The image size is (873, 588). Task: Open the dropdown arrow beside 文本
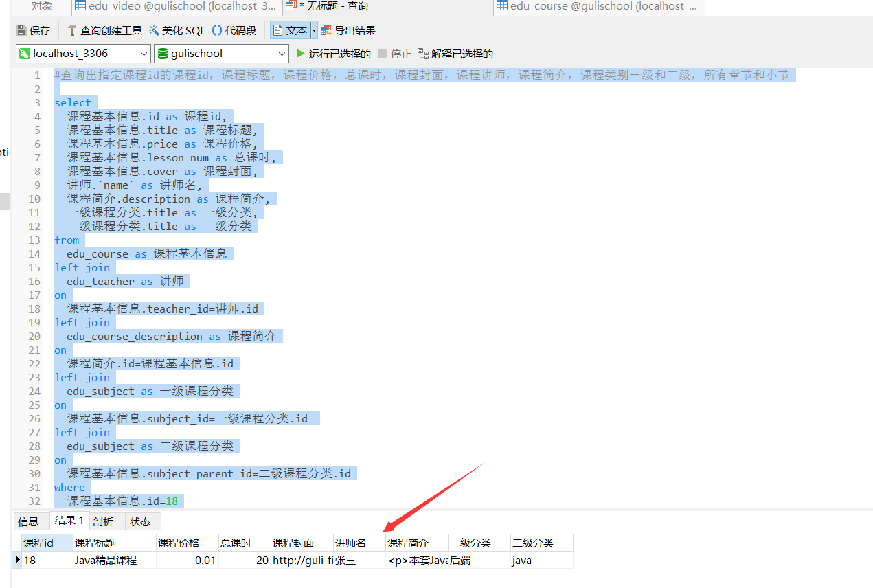[x=314, y=30]
